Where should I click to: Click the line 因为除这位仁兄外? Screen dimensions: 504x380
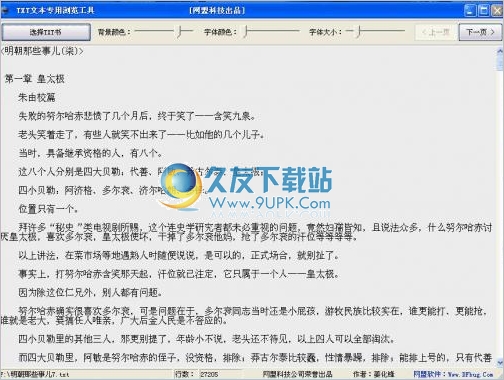click(x=90, y=293)
